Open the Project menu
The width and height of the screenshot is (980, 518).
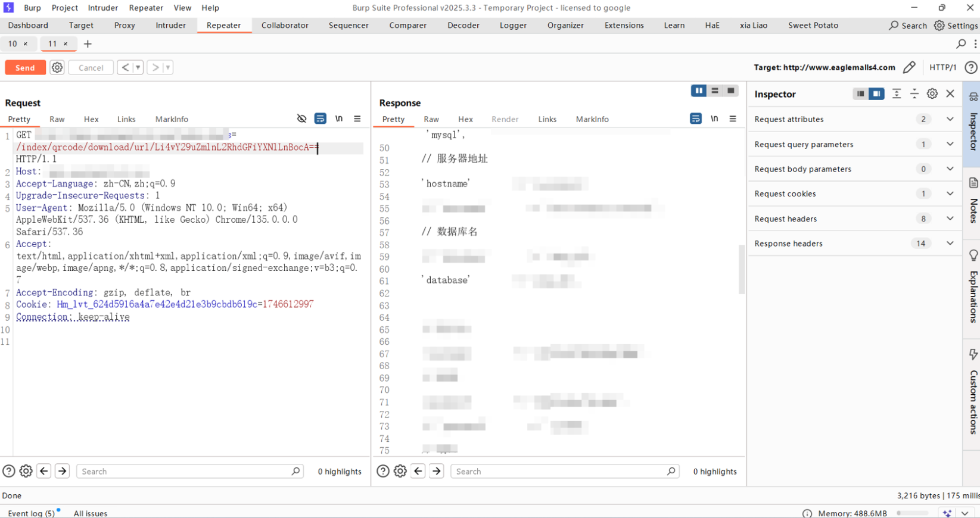pyautogui.click(x=64, y=8)
